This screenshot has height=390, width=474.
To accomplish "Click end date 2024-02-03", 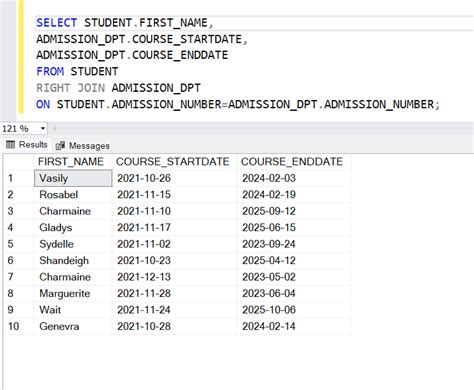I will pyautogui.click(x=294, y=178).
